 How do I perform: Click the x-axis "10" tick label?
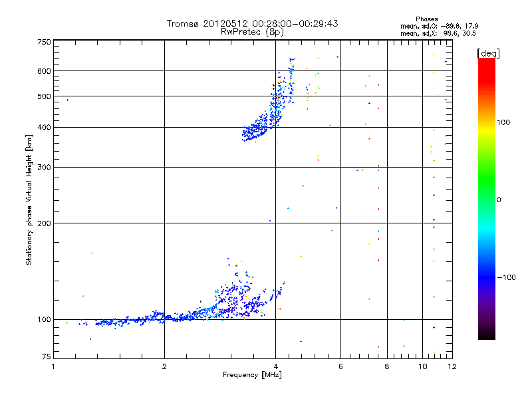click(423, 366)
